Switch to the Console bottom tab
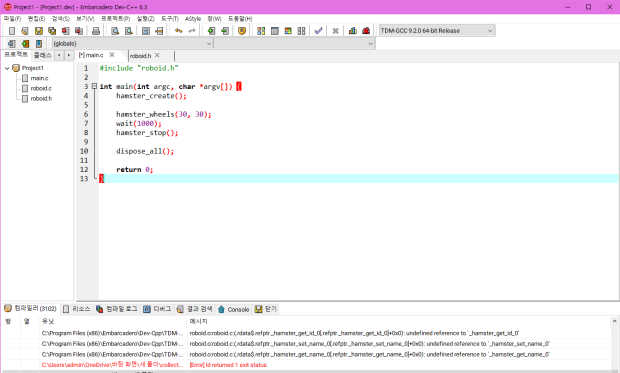 coord(234,309)
